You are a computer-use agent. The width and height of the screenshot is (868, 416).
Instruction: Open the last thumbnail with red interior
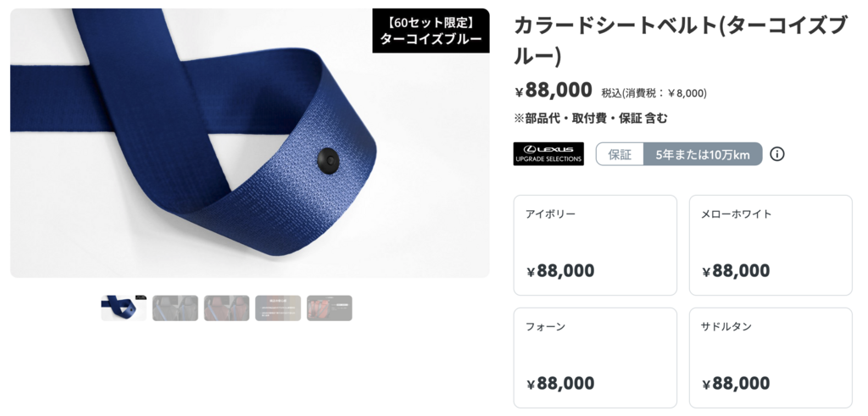330,308
